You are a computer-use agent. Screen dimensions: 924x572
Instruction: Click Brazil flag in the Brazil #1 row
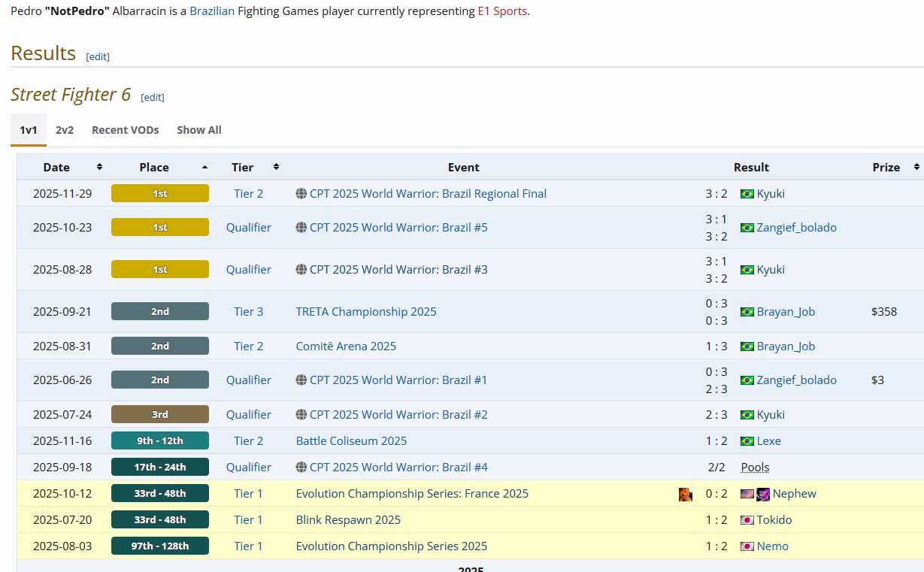(747, 380)
